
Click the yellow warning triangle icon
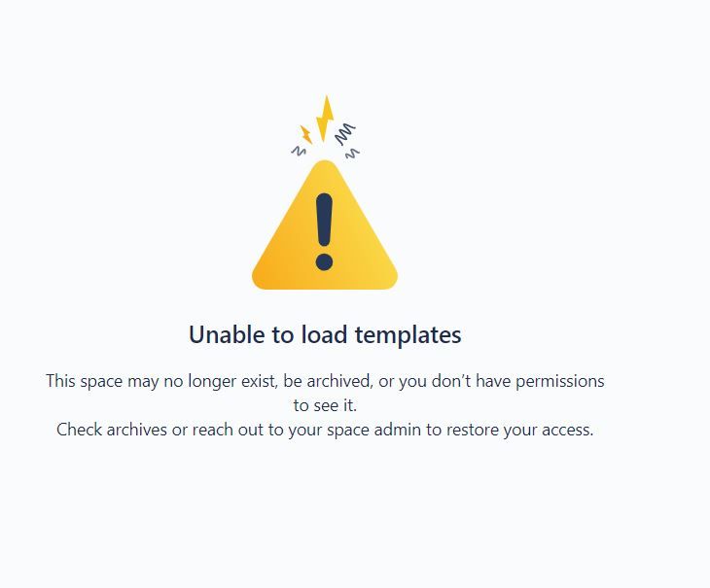[x=325, y=225]
